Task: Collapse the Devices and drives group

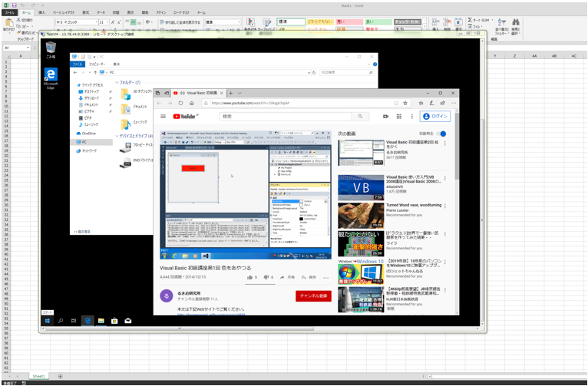Action: click(x=117, y=136)
